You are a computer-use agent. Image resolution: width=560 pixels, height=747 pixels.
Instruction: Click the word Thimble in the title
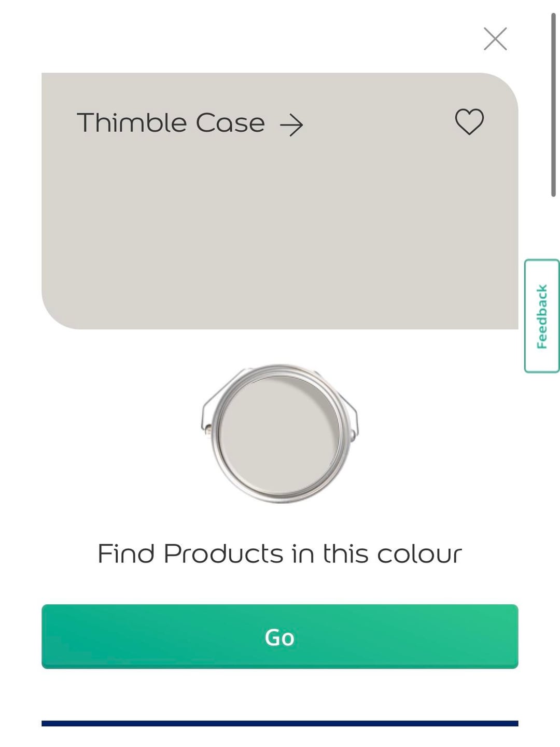(x=132, y=123)
